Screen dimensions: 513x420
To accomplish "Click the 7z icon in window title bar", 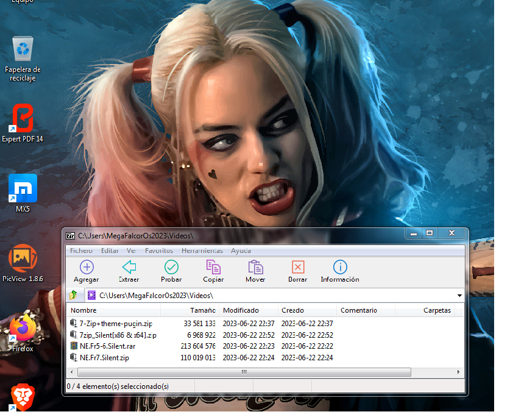I will coord(70,236).
